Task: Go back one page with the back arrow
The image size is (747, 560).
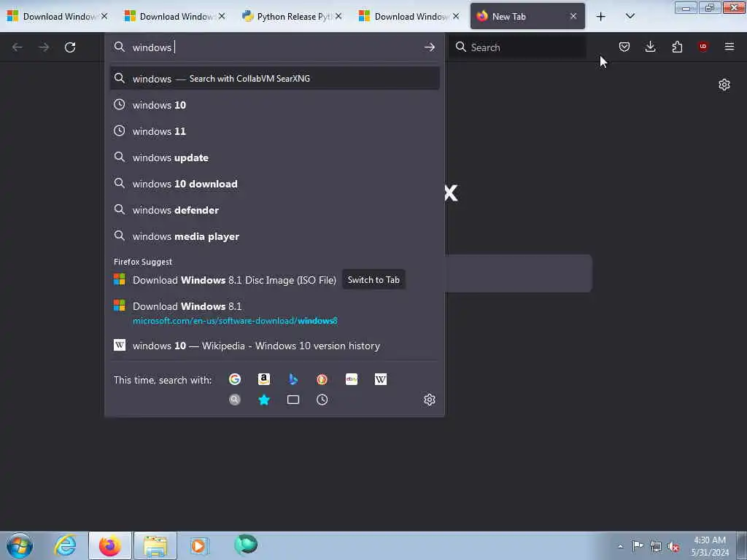Action: [18, 47]
